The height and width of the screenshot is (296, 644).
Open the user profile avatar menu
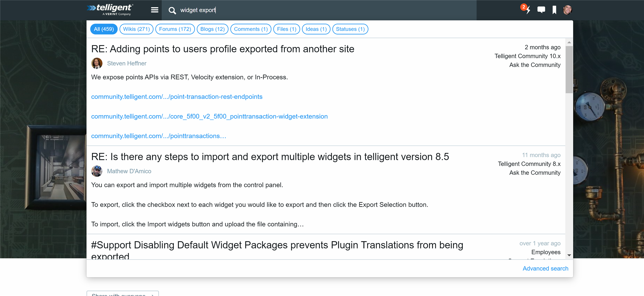(567, 10)
